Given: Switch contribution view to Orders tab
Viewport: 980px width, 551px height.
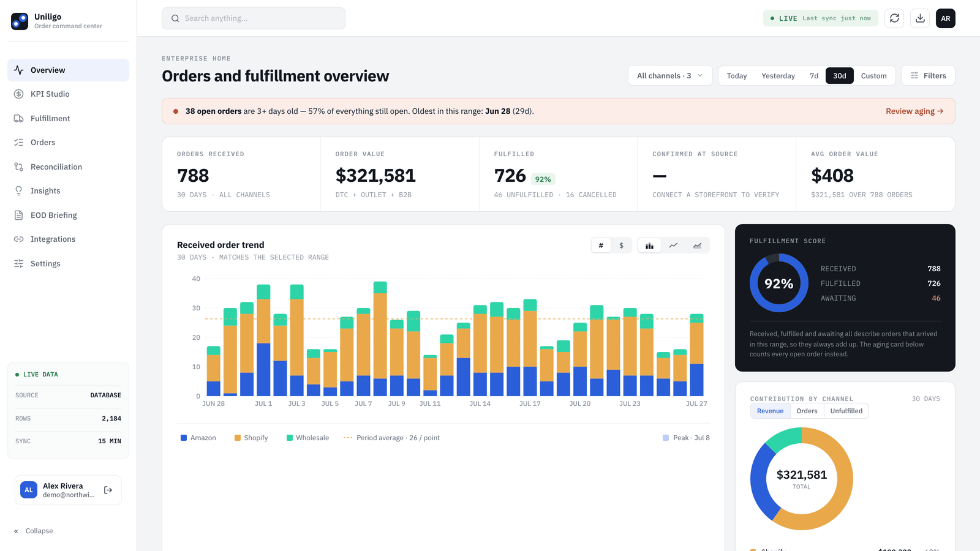Looking at the screenshot, I should (807, 411).
